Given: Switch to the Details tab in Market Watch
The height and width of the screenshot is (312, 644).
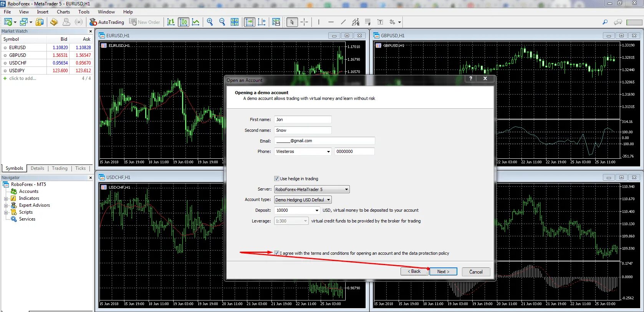Looking at the screenshot, I should 37,168.
